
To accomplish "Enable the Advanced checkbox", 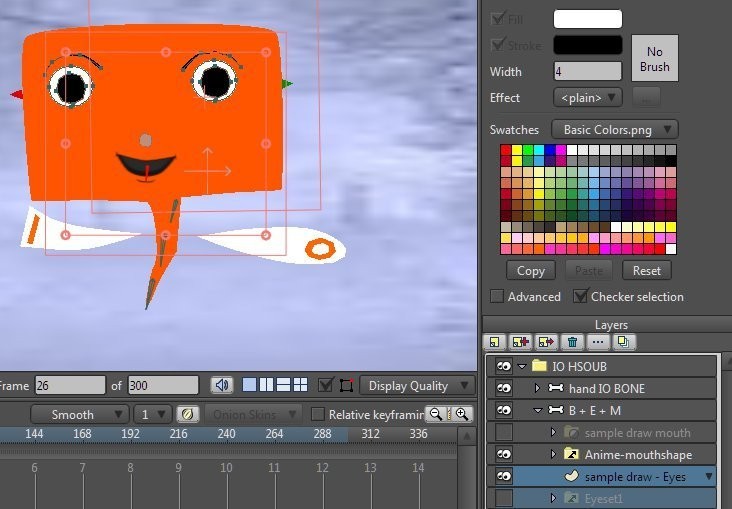I will click(x=497, y=297).
